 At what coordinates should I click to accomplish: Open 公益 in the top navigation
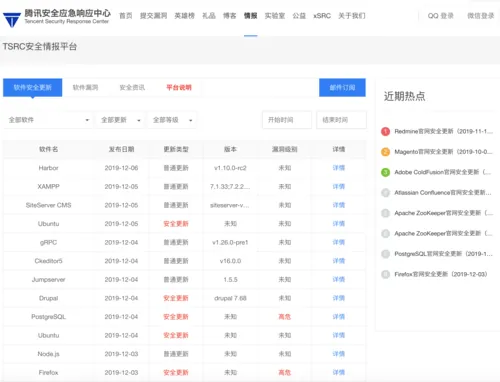click(x=299, y=16)
